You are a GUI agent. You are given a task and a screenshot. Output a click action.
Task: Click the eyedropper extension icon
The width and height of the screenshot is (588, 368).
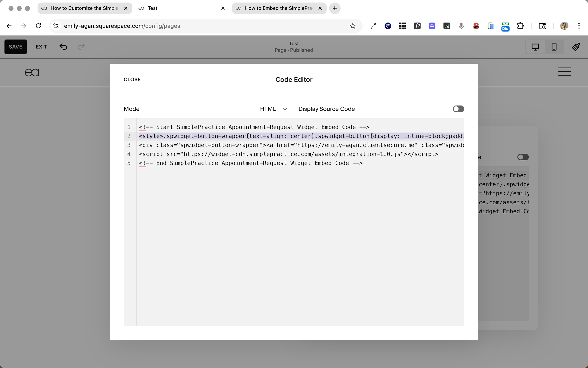coord(373,26)
